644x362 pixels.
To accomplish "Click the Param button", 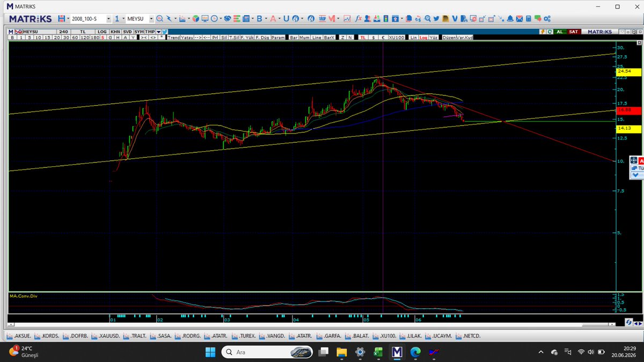I will click(x=278, y=38).
